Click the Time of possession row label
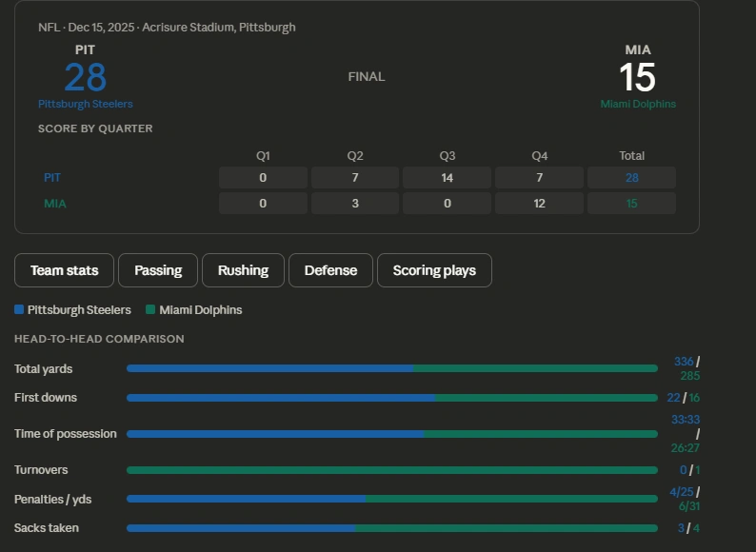Viewport: 756px width, 552px height. pyautogui.click(x=66, y=434)
